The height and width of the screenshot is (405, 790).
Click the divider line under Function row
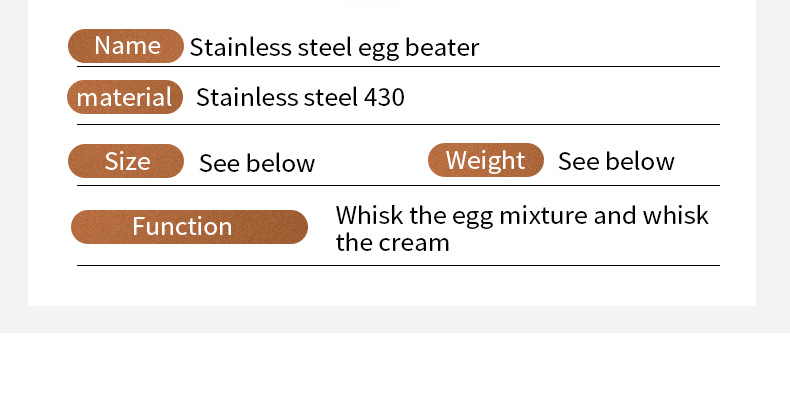point(400,266)
